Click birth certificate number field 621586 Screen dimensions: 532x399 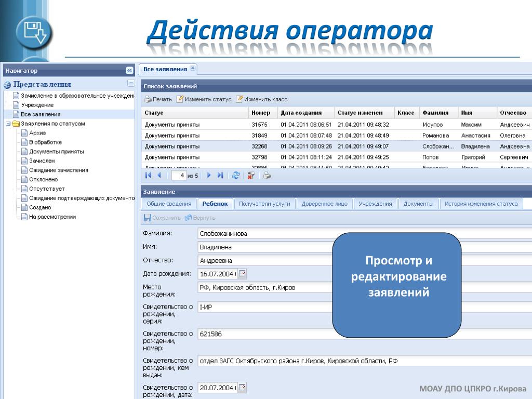(365, 334)
